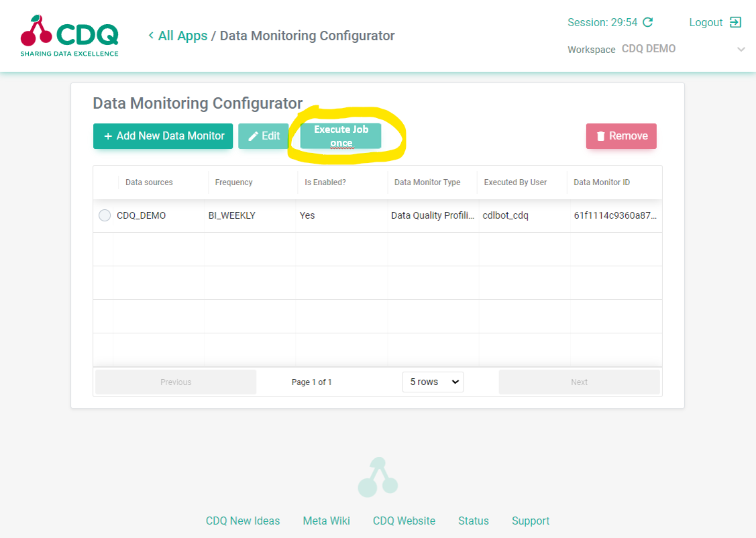Expand the Workspace CDQ DEMO dropdown
The height and width of the screenshot is (538, 756).
pos(741,49)
